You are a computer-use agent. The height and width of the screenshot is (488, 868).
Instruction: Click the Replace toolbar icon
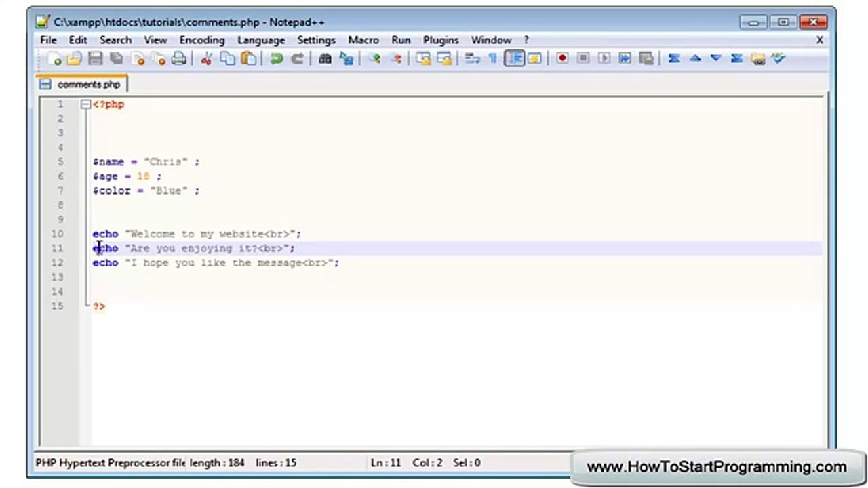(347, 59)
